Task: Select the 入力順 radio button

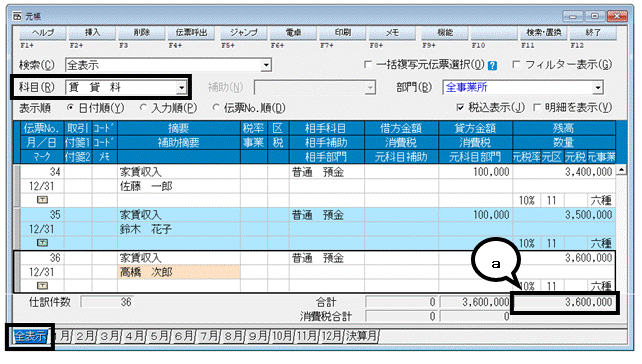Action: coord(143,108)
